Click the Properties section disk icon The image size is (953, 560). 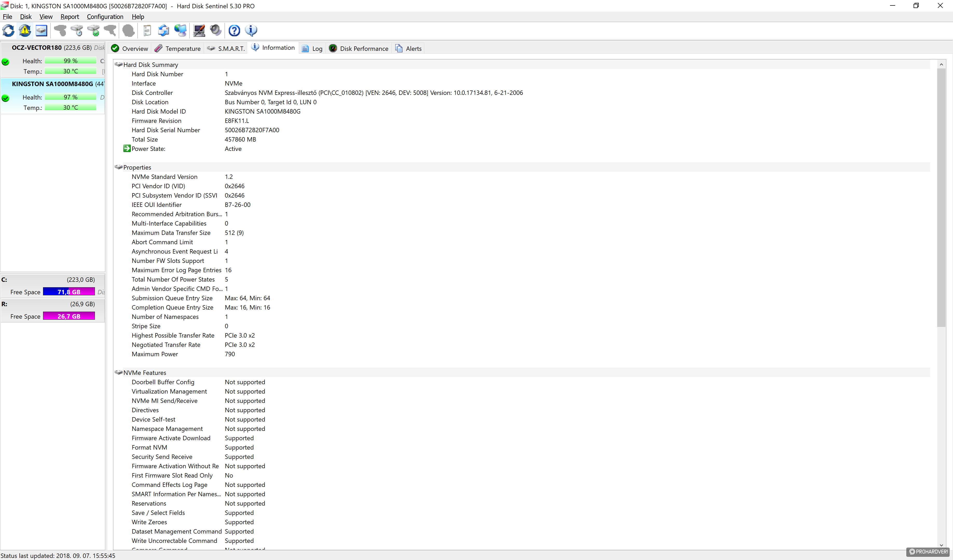click(x=118, y=167)
